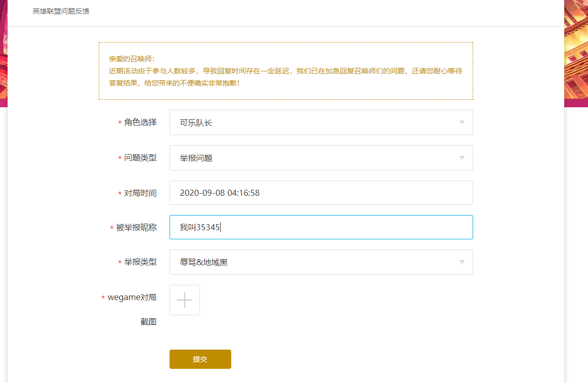Click the red asterisk beside 被举报昵称
This screenshot has width=588, height=383.
click(x=111, y=227)
